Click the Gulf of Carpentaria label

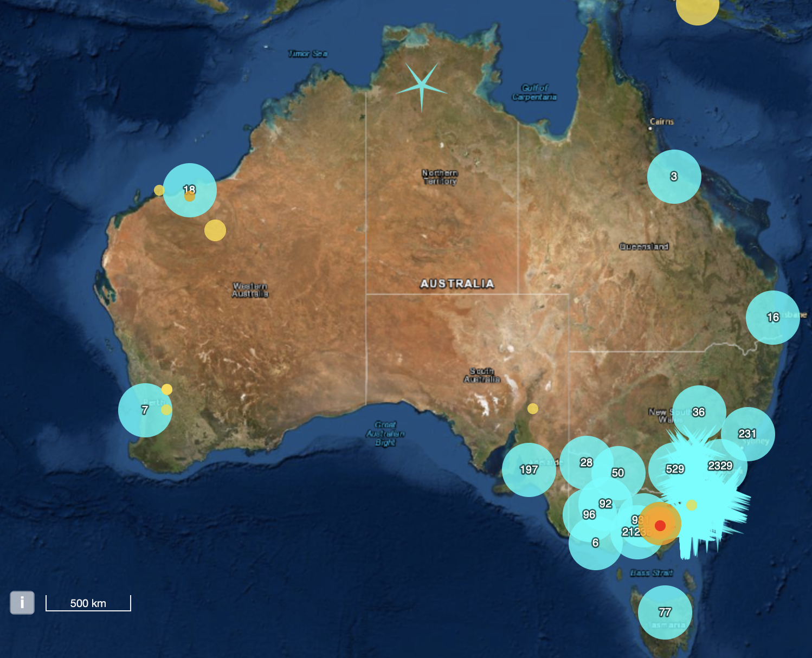click(x=534, y=92)
